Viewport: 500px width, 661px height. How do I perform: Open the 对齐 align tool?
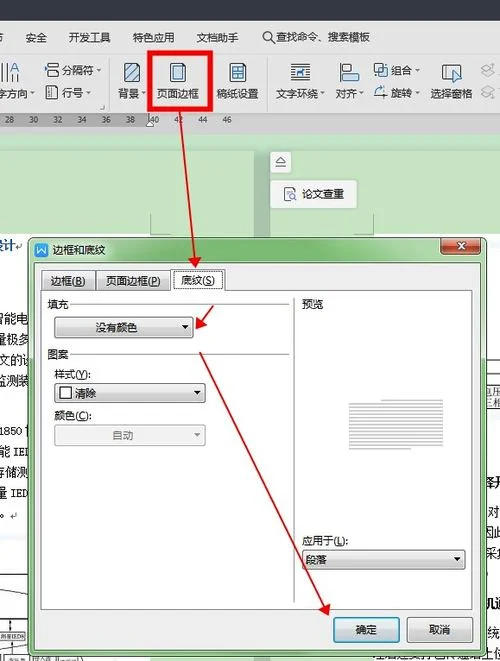pos(349,81)
